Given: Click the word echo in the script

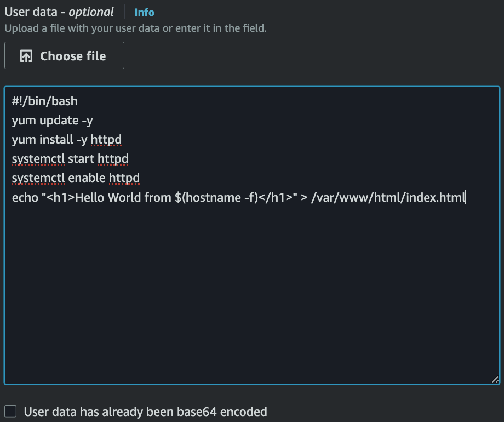Looking at the screenshot, I should (x=25, y=197).
